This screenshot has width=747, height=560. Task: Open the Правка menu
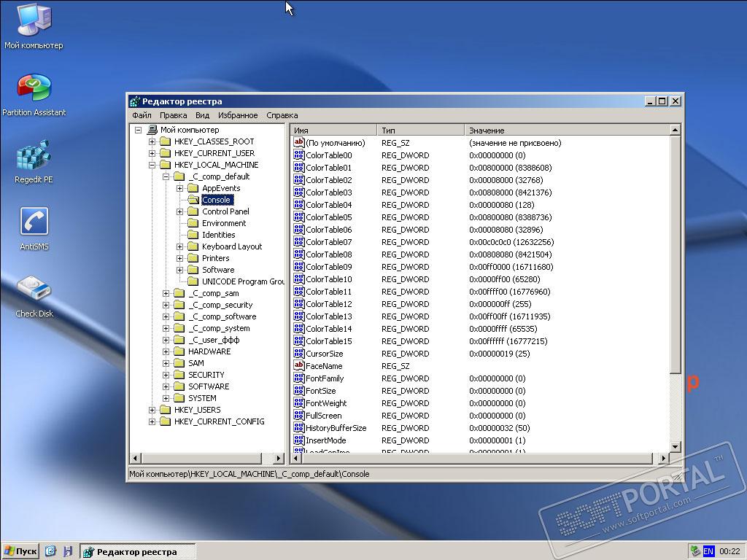pyautogui.click(x=173, y=115)
